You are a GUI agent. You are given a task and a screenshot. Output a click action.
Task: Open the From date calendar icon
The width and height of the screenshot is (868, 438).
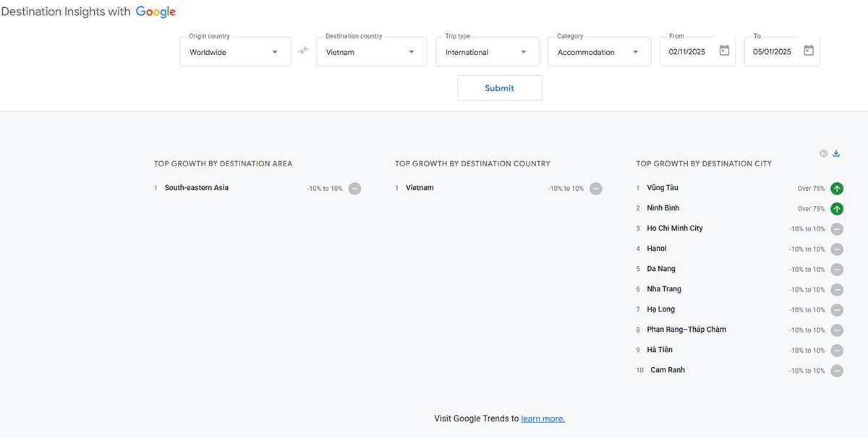(x=724, y=51)
